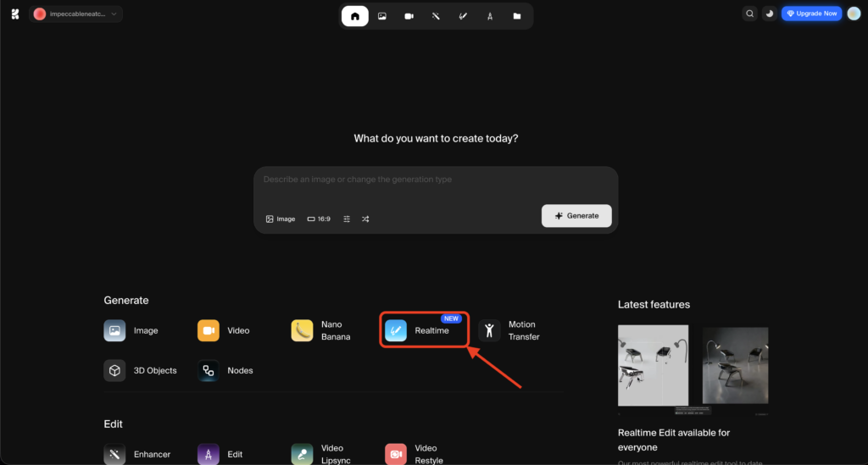Image resolution: width=868 pixels, height=465 pixels.
Task: Change the Image generation type selector
Action: pyautogui.click(x=281, y=219)
